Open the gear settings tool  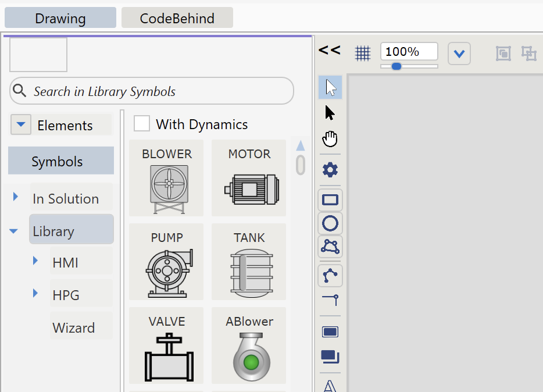(x=330, y=170)
